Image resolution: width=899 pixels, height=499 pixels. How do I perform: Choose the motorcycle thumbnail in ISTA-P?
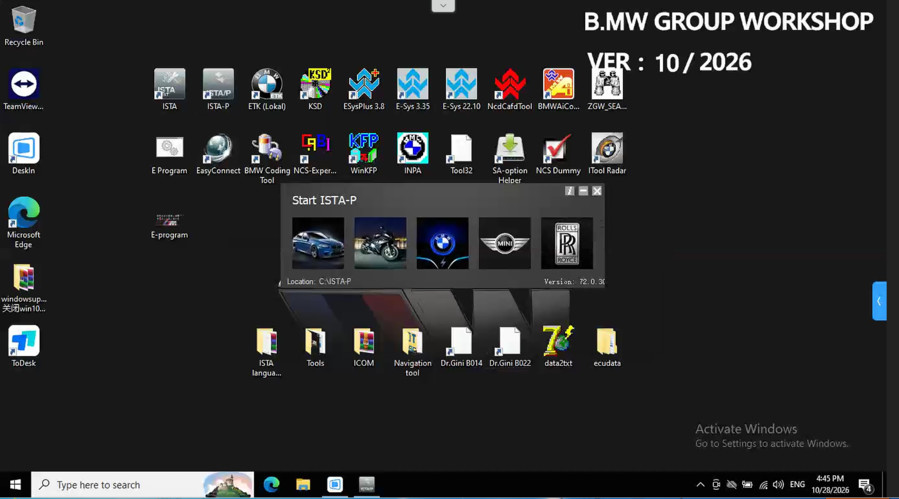[x=380, y=243]
